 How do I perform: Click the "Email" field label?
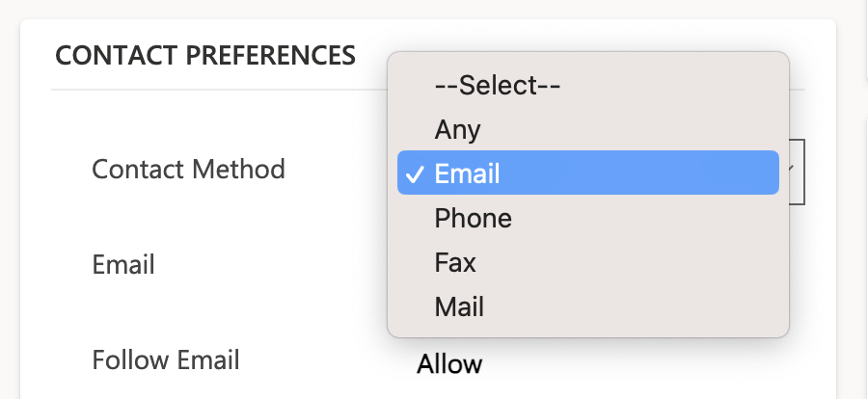[x=123, y=264]
